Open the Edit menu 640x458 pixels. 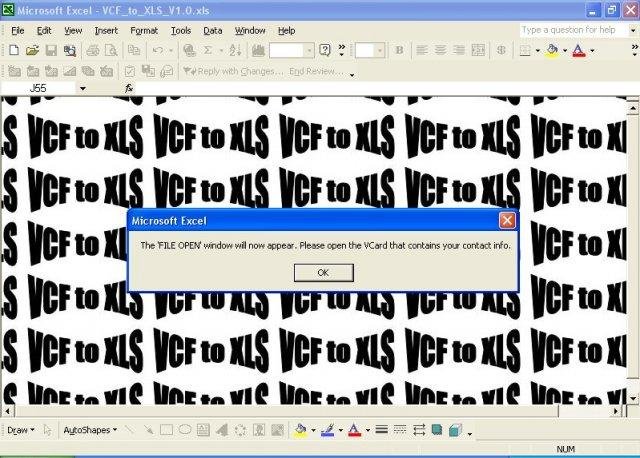[44, 31]
